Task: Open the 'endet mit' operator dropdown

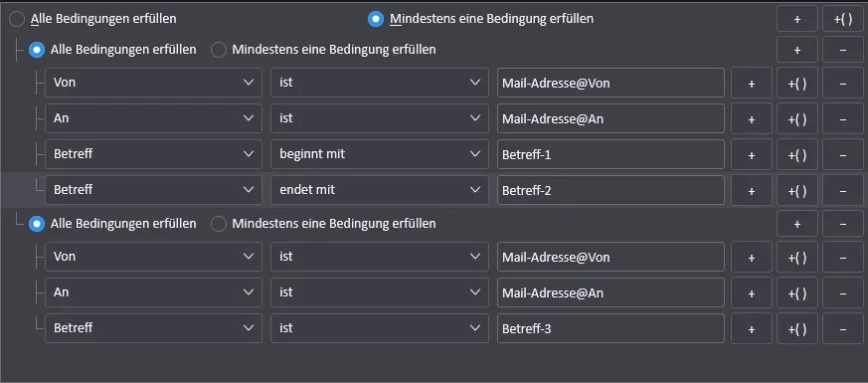Action: point(380,190)
